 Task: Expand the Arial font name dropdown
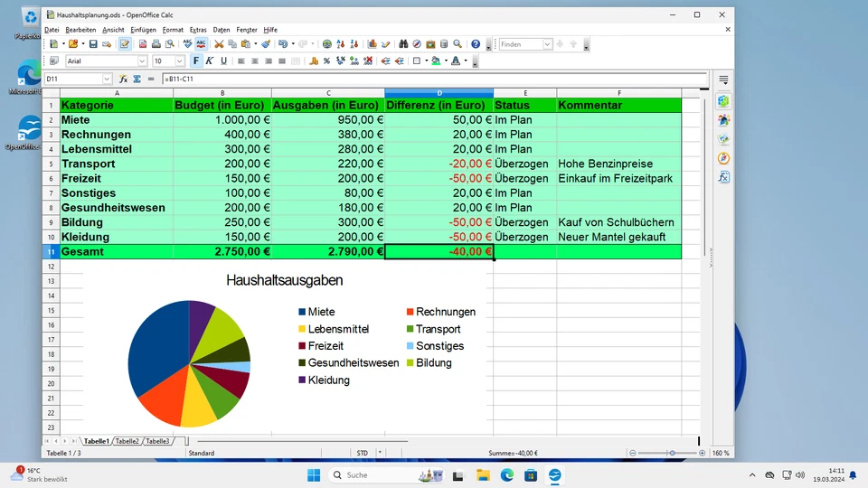point(142,61)
